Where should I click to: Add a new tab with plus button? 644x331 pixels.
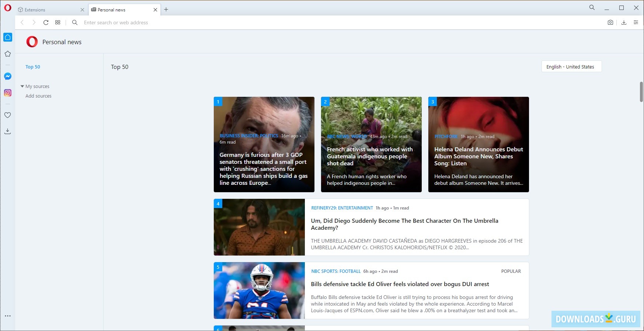(x=166, y=10)
